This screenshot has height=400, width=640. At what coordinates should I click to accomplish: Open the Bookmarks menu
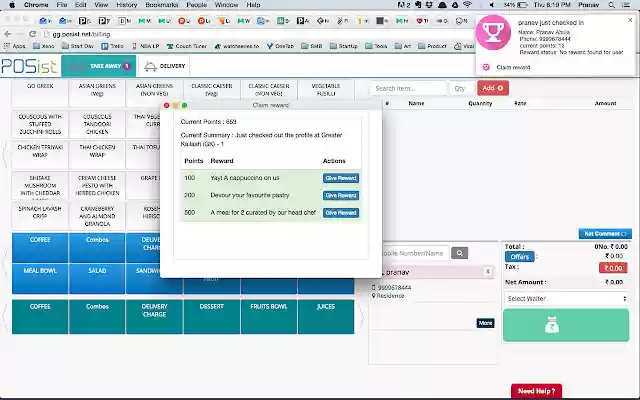[162, 5]
